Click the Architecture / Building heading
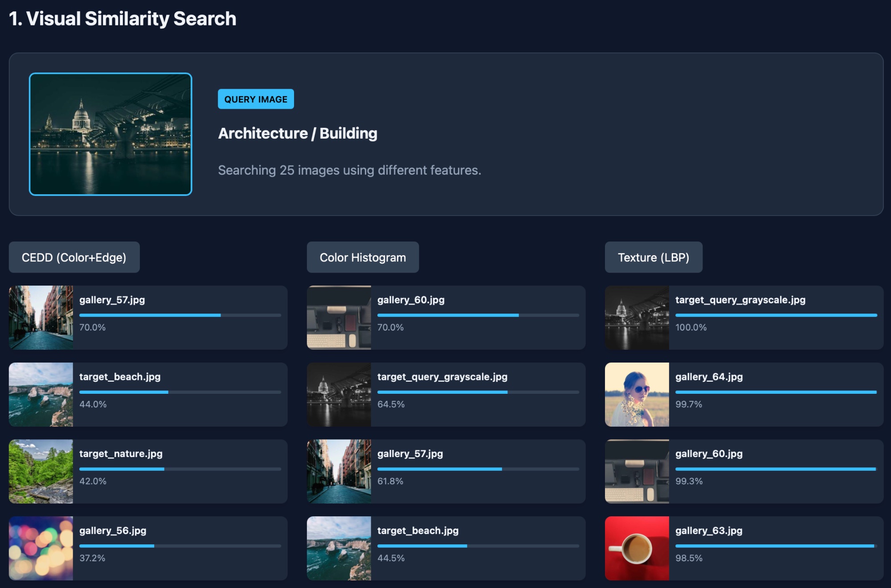Screen dimensions: 891x588 [298, 133]
